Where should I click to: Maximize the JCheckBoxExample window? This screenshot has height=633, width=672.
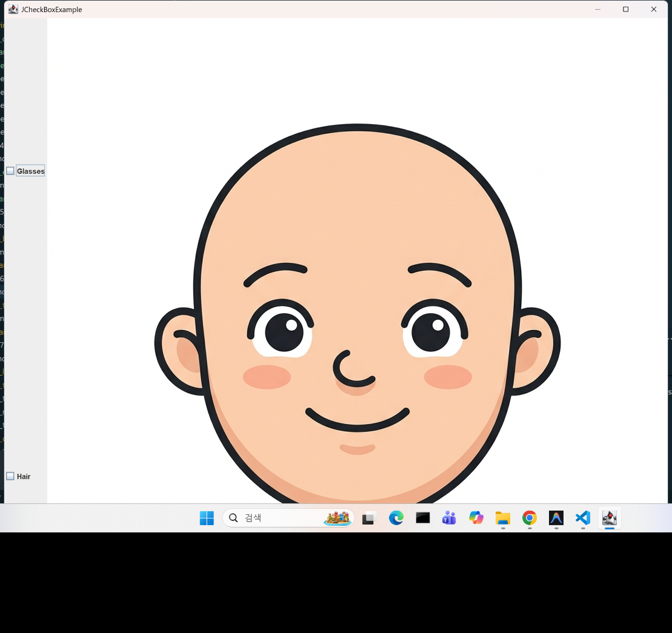626,10
